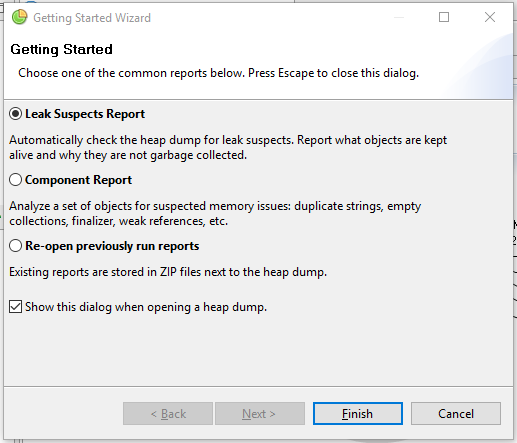The height and width of the screenshot is (443, 517).
Task: Choose the Component Report radio option
Action: tap(16, 180)
